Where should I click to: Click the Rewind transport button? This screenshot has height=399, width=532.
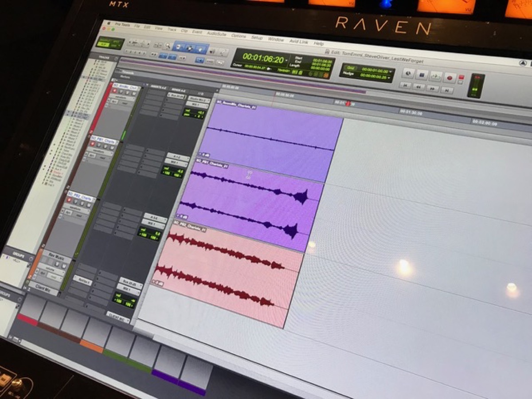419,86
